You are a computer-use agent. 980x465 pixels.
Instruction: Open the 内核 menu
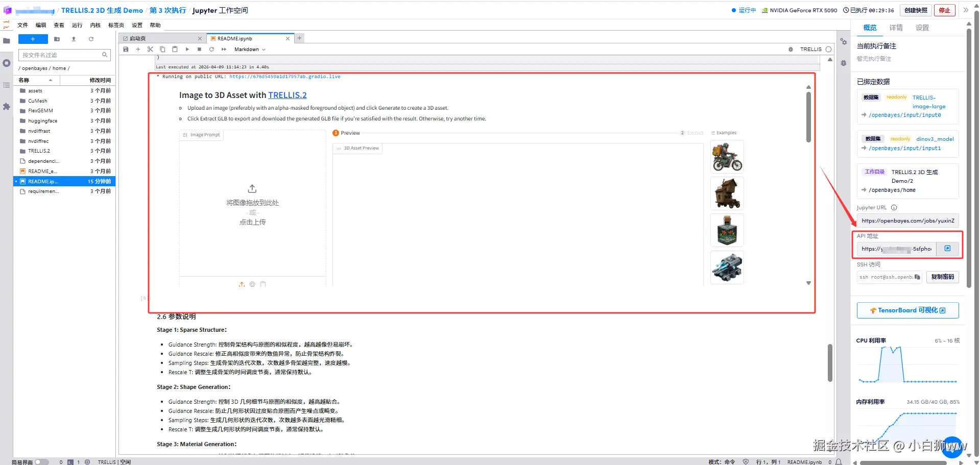95,25
